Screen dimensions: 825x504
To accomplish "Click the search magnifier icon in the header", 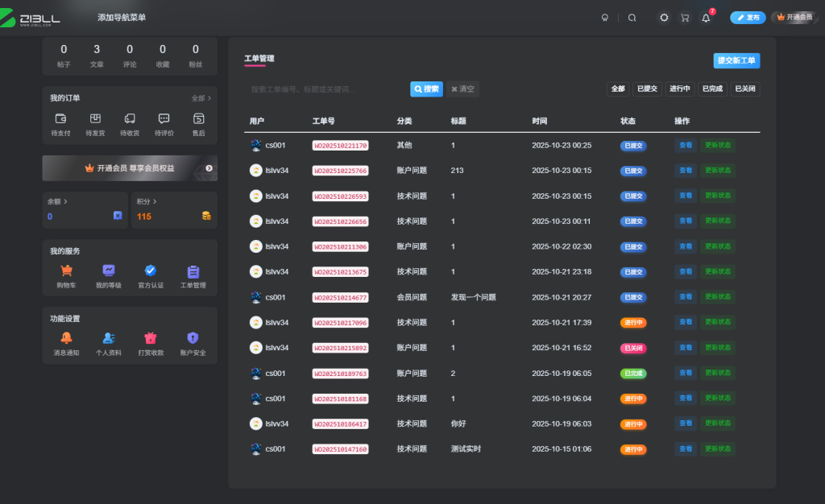I will [x=632, y=17].
